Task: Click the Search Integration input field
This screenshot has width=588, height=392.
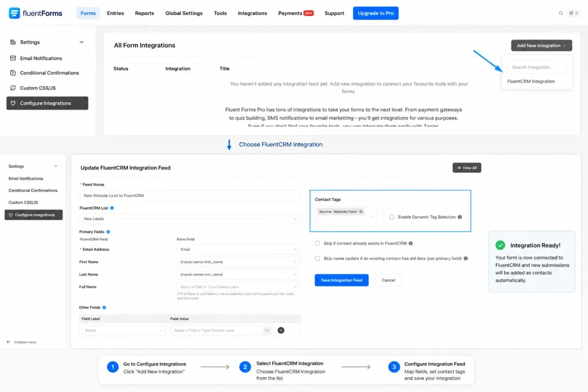Action: pos(537,67)
